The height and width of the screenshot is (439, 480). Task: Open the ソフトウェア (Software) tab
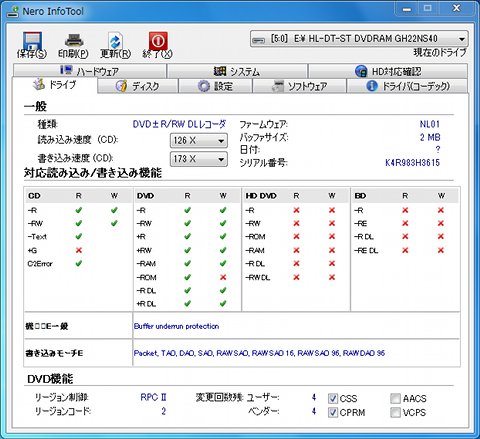pyautogui.click(x=299, y=86)
